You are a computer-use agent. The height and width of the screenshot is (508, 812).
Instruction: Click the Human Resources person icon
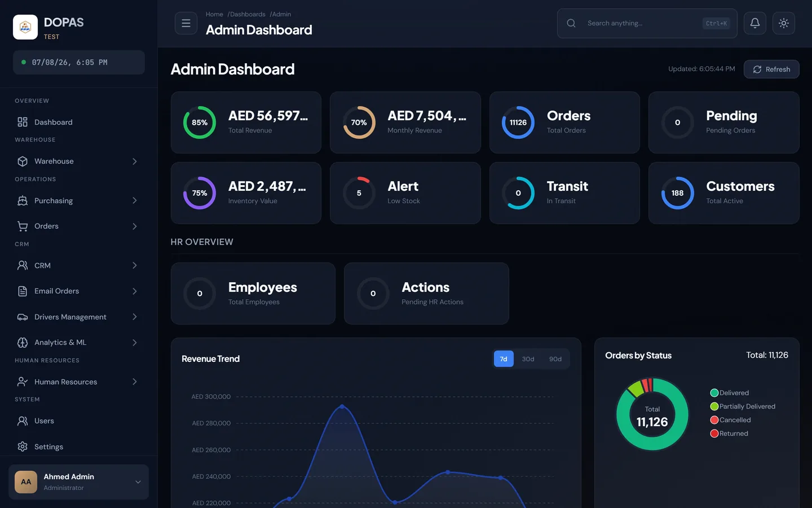(x=23, y=382)
